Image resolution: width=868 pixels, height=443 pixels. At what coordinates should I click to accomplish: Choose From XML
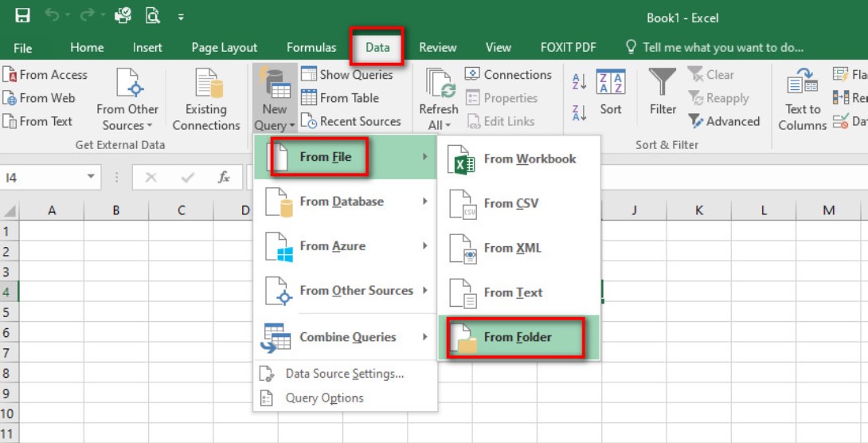(x=518, y=248)
